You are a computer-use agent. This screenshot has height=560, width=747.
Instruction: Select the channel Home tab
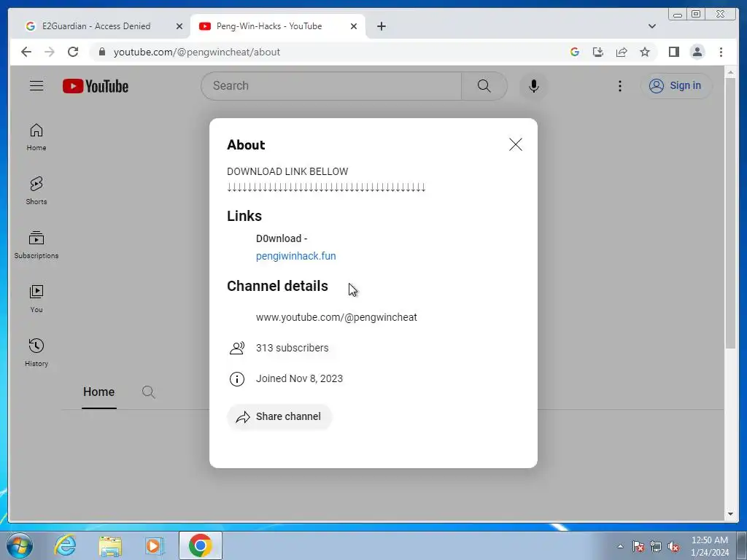(98, 392)
